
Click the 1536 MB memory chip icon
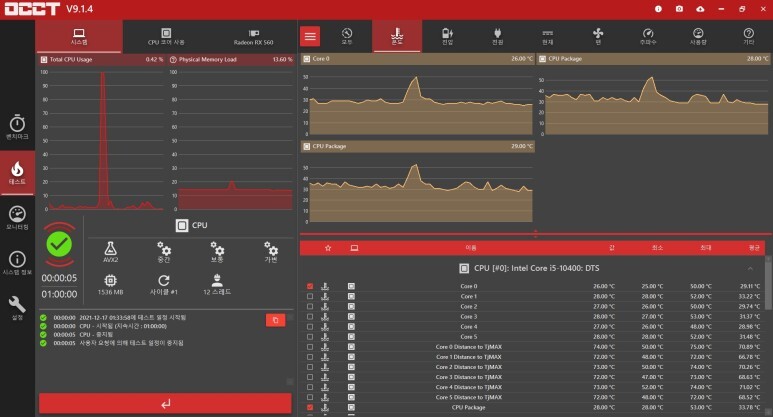click(x=110, y=284)
